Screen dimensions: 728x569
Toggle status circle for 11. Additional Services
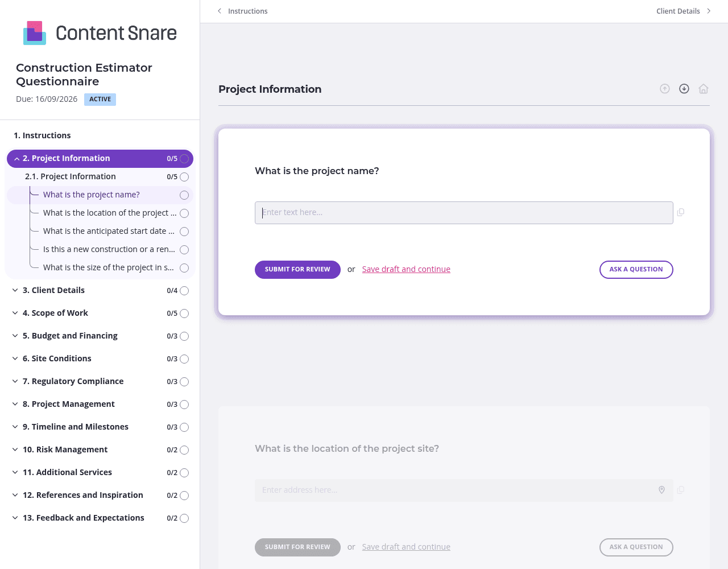pyautogui.click(x=184, y=473)
